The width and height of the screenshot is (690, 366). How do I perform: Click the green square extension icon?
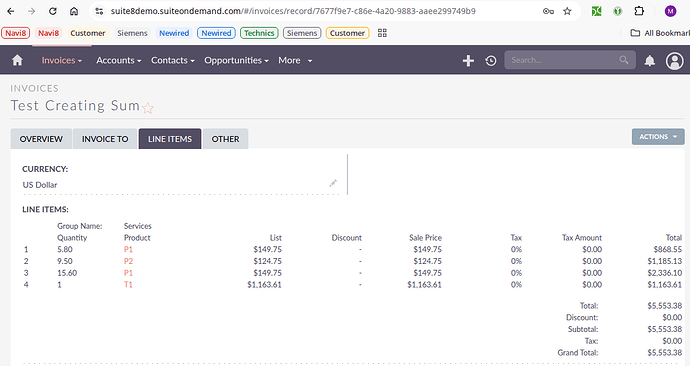tap(596, 11)
